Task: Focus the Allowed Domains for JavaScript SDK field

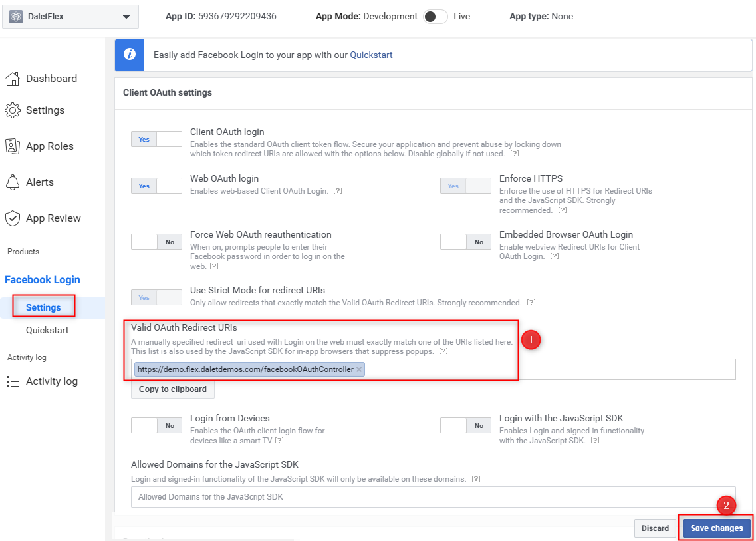Action: pyautogui.click(x=433, y=496)
